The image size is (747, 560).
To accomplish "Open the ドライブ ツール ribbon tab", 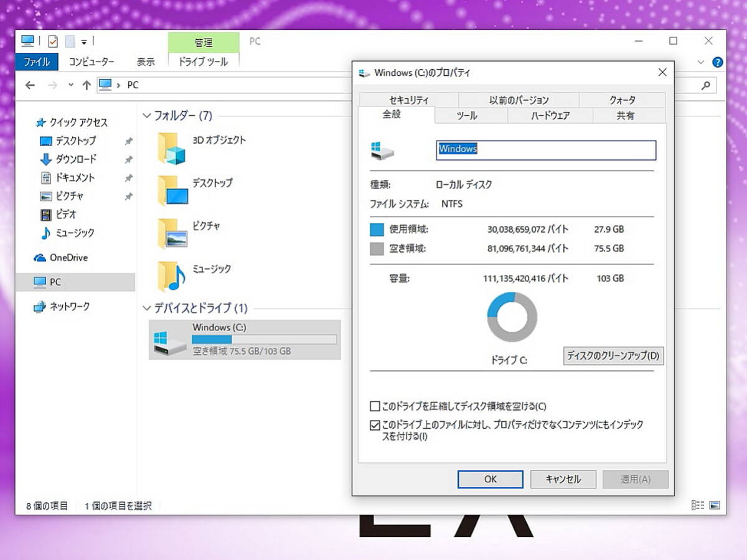I will coord(204,62).
